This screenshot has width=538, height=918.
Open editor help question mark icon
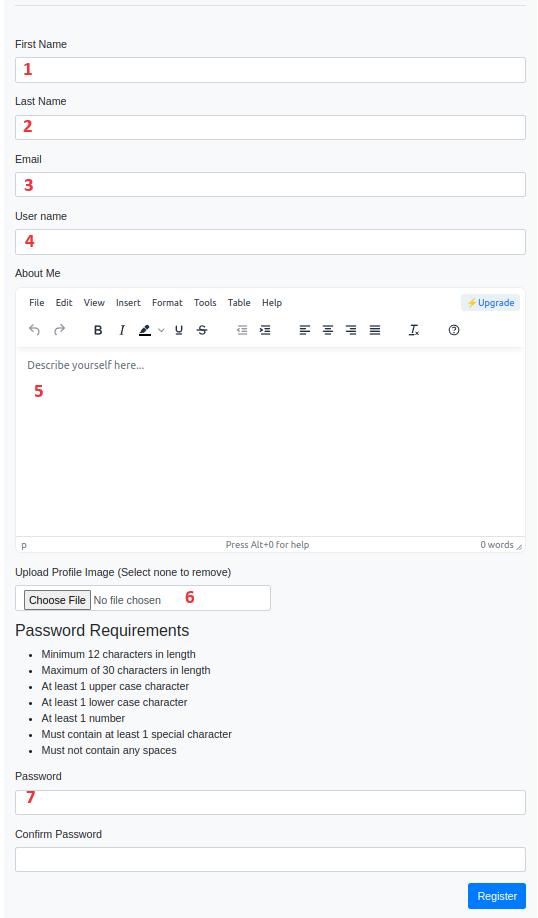454,330
